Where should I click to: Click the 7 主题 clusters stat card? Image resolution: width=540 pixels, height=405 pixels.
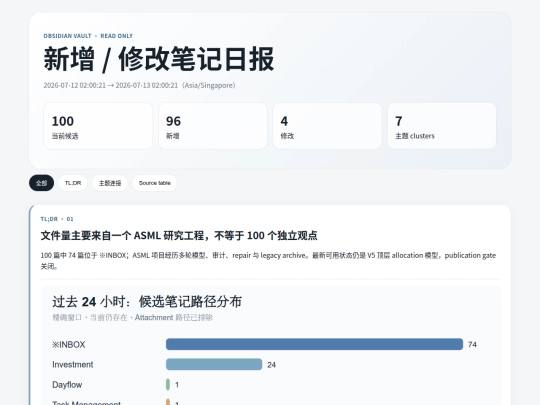(x=442, y=126)
